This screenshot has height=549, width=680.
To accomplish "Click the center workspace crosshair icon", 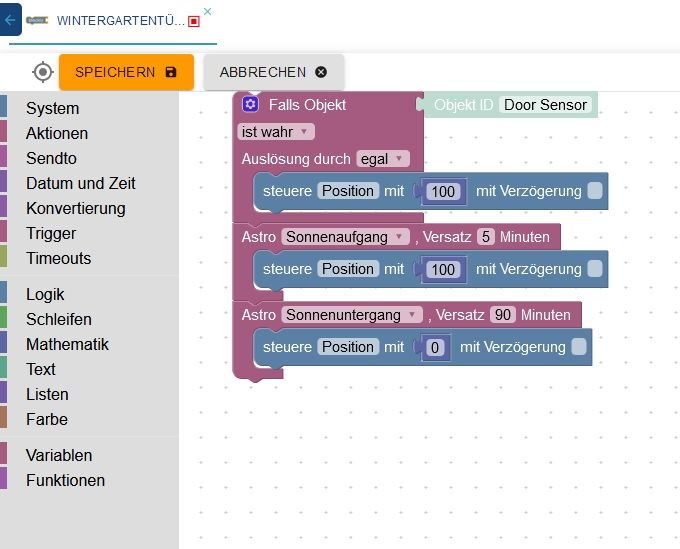I will pyautogui.click(x=42, y=72).
